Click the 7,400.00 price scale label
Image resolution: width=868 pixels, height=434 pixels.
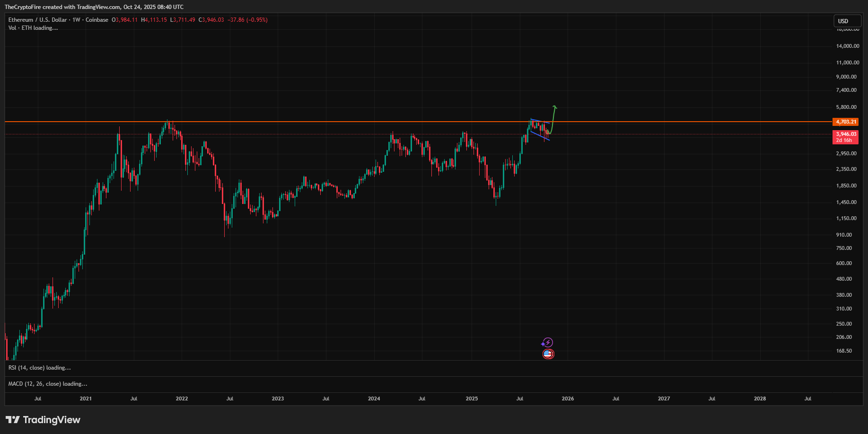846,90
